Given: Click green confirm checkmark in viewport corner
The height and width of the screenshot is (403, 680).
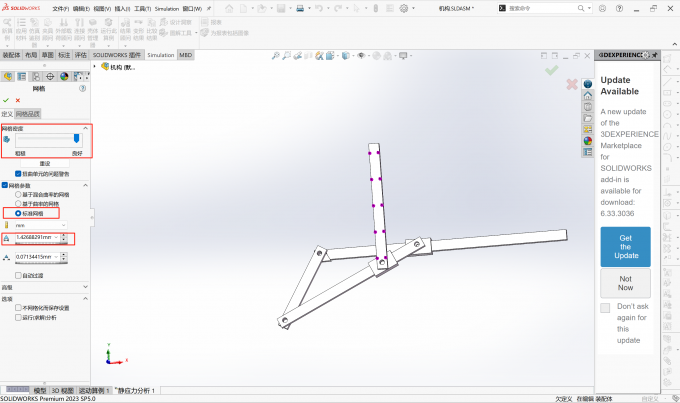Looking at the screenshot, I should tap(551, 70).
